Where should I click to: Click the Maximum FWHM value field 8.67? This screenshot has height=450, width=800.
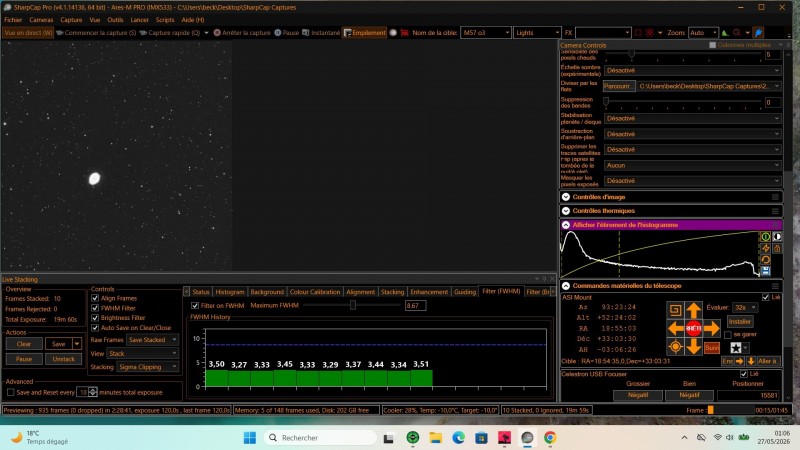[415, 306]
